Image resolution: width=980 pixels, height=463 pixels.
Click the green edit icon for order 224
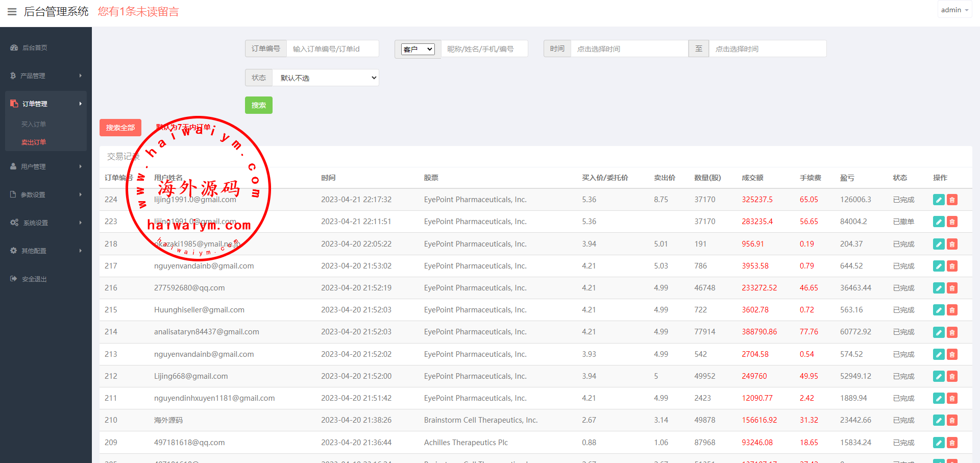tap(938, 200)
